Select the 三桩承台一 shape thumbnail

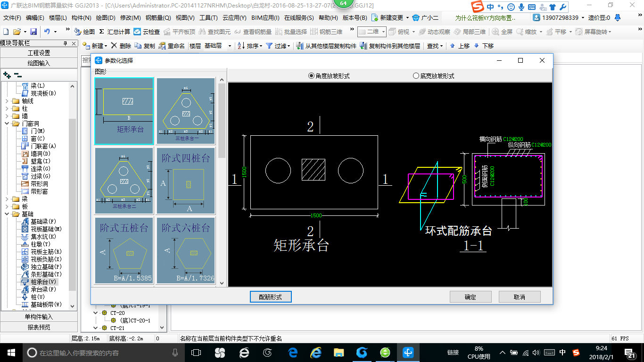click(x=186, y=111)
